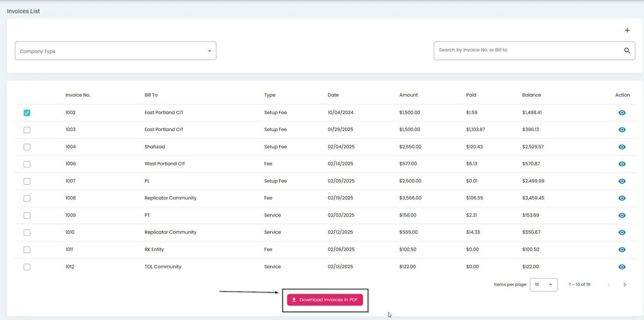Click the search magnifier icon
The image size is (644, 320).
coord(627,50)
